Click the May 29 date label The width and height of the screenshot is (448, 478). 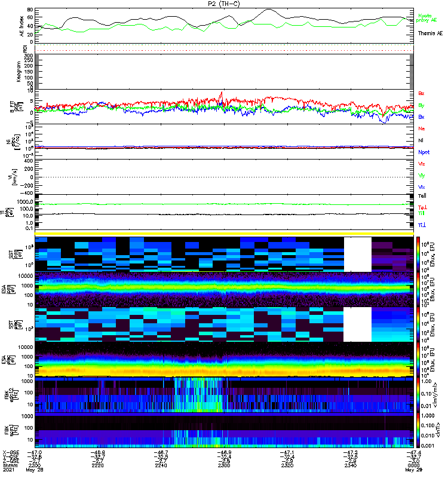[x=413, y=470]
